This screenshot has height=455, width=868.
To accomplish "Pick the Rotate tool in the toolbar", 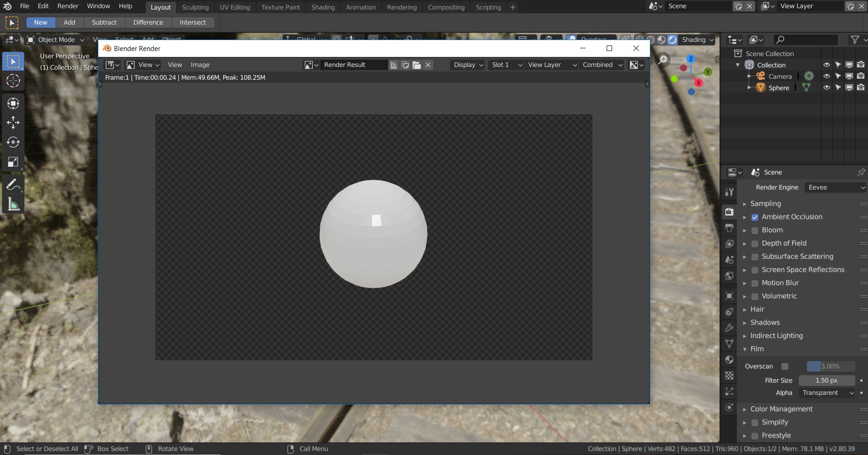I will pyautogui.click(x=13, y=142).
